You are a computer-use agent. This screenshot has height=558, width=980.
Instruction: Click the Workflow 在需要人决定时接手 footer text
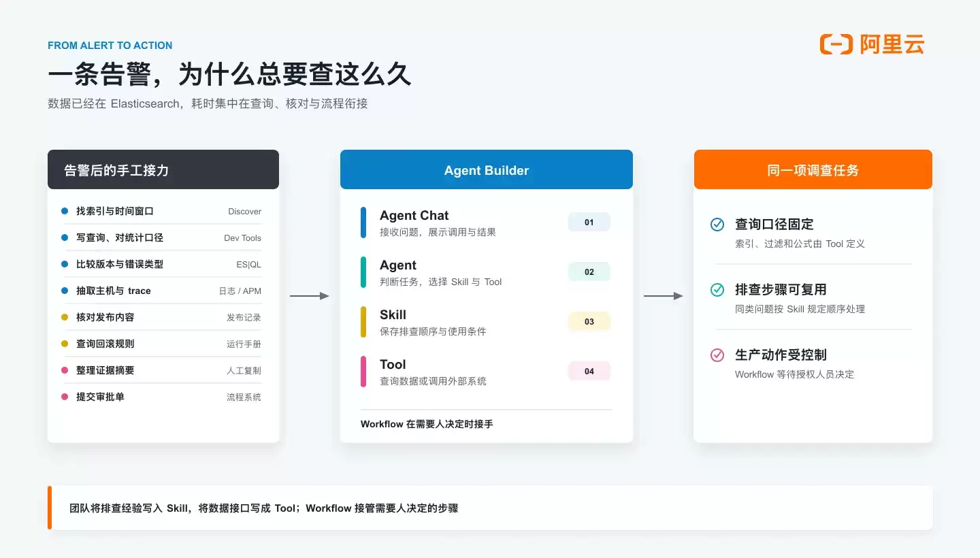click(x=427, y=424)
